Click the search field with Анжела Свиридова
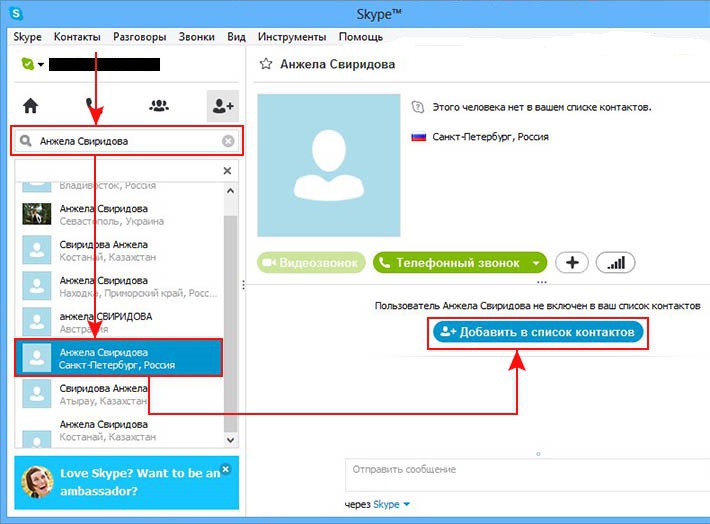Image resolution: width=710 pixels, height=524 pixels. point(127,141)
